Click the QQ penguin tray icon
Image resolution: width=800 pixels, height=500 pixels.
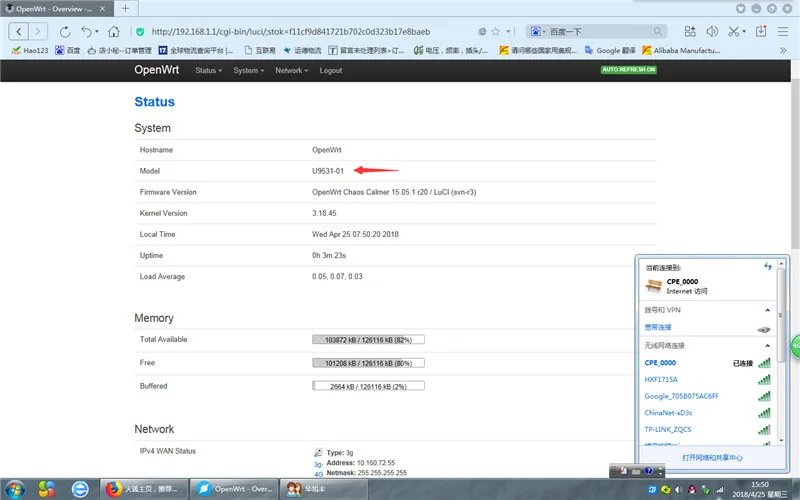[692, 490]
